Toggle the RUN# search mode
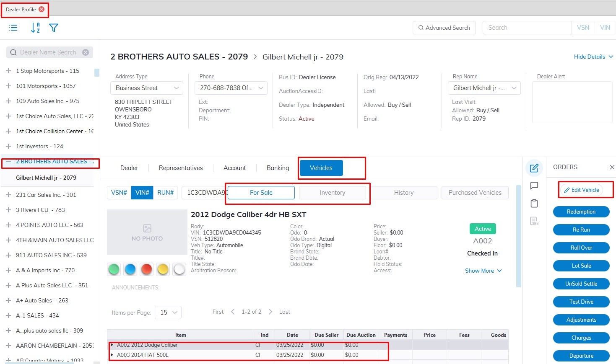This screenshot has width=616, height=364. [x=165, y=193]
